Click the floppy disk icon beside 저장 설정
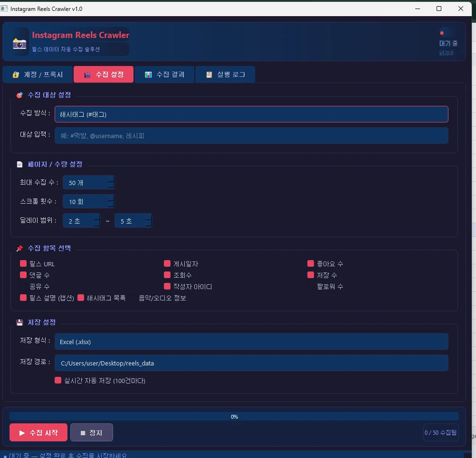This screenshot has height=458, width=476. tap(20, 322)
